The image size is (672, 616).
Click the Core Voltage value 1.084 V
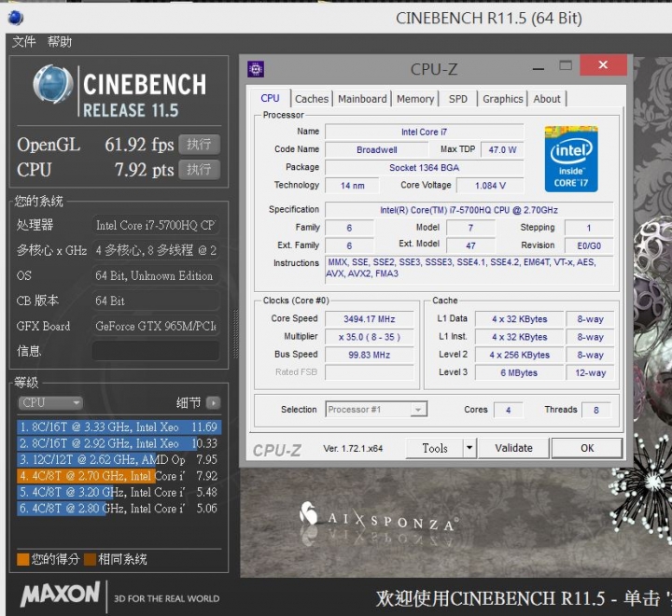click(490, 186)
